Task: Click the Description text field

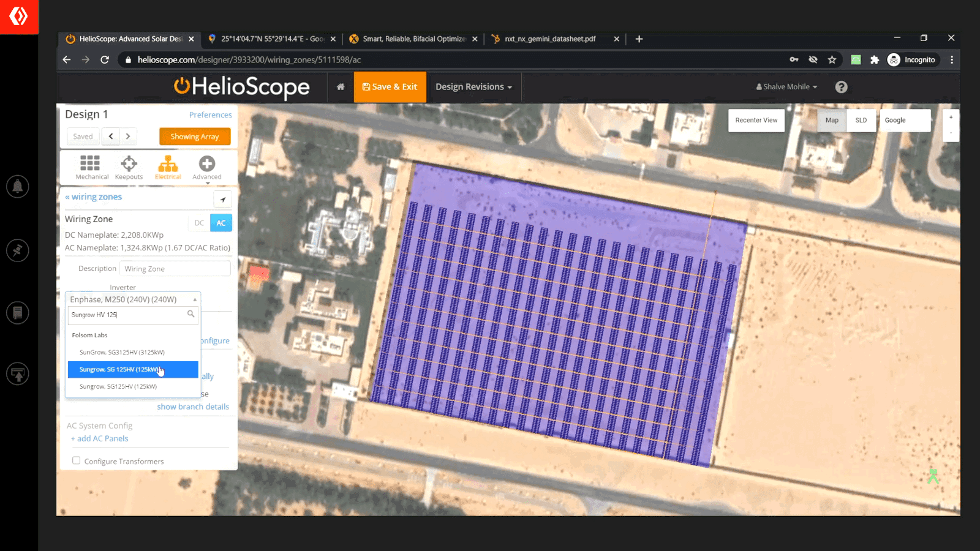Action: pos(175,269)
